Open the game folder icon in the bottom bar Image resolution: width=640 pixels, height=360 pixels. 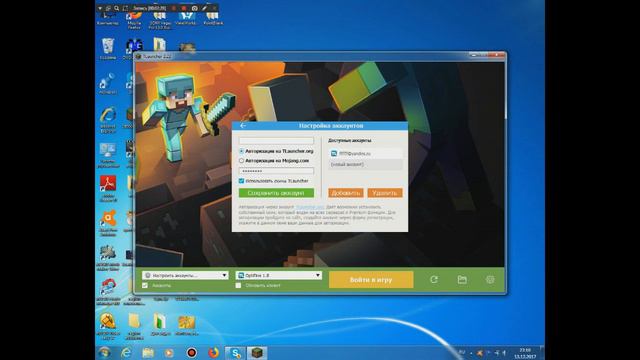[x=462, y=280]
